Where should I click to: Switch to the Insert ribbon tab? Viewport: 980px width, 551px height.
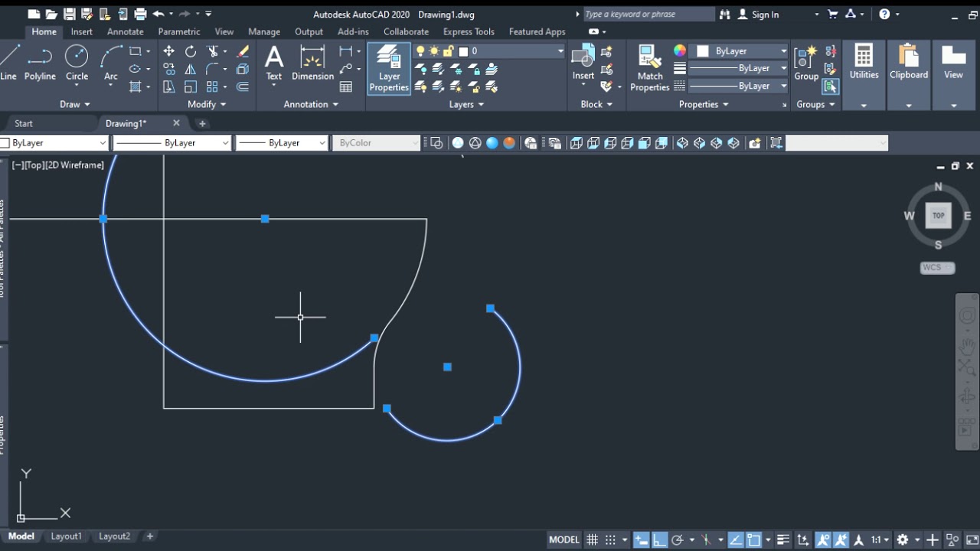pyautogui.click(x=81, y=31)
